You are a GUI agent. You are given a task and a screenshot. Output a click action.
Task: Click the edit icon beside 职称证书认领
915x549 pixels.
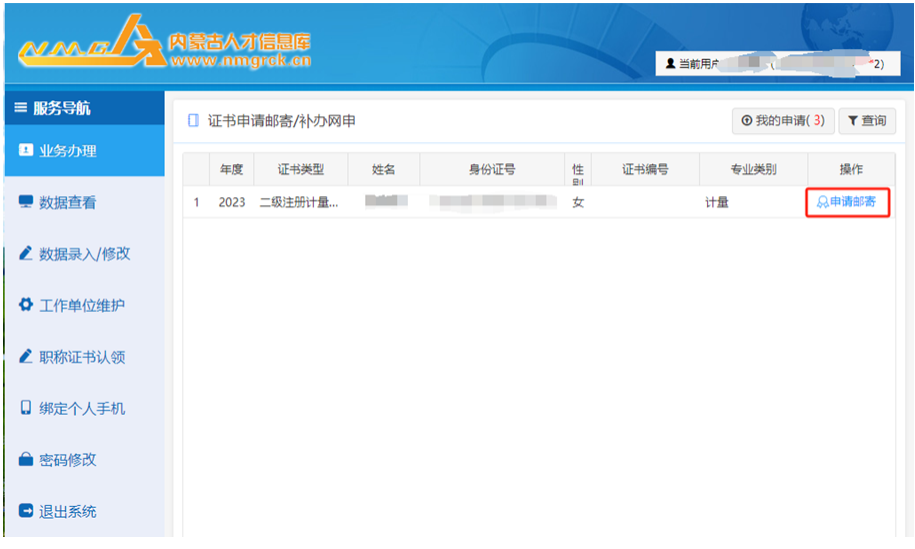(x=26, y=357)
